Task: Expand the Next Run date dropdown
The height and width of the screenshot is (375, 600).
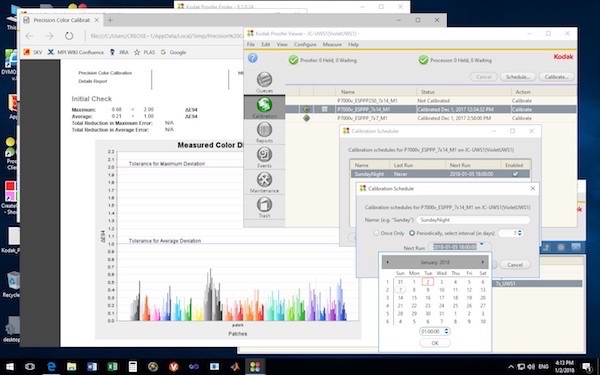Action: point(482,245)
